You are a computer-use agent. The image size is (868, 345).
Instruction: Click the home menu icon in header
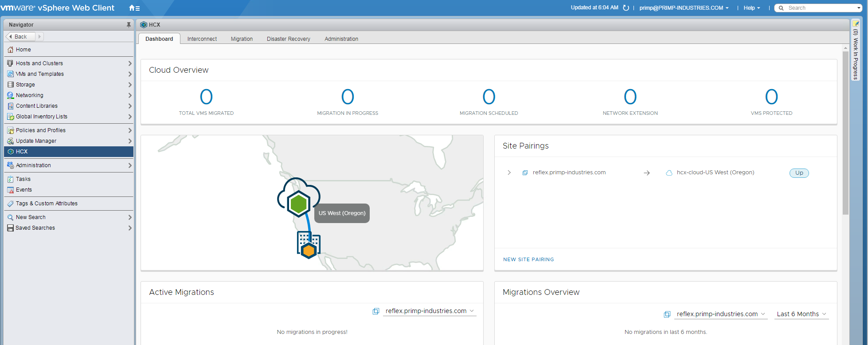click(x=134, y=8)
